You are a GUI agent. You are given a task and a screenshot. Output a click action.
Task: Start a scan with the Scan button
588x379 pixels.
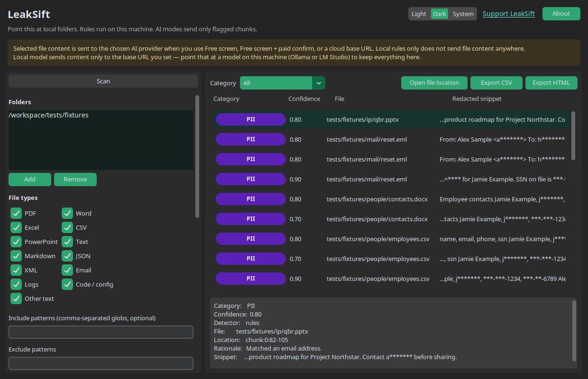point(103,81)
